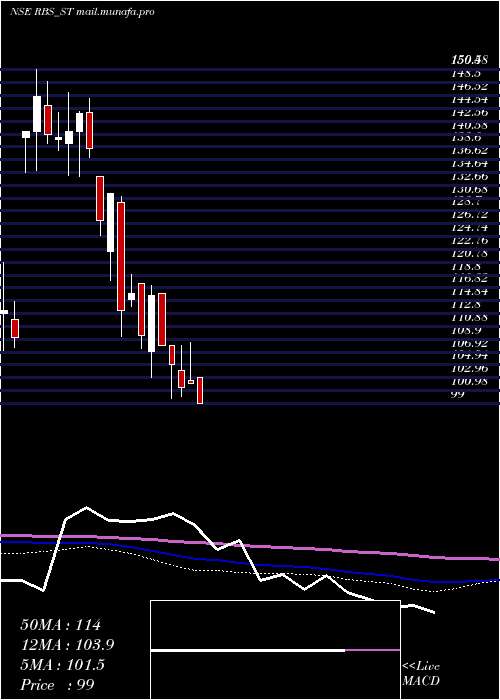
Task: Select the '12MA : 103.9' readout
Action: pos(67,645)
